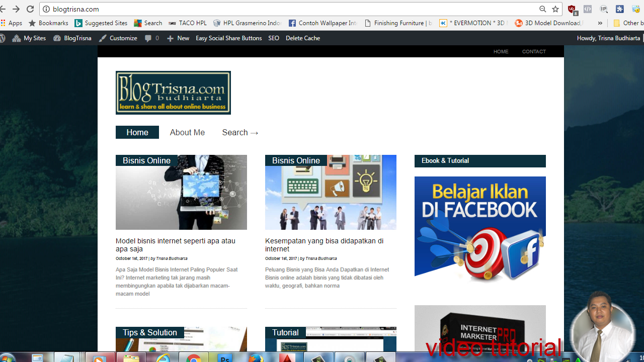The image size is (644, 362).
Task: Bookmark this page with the star icon
Action: (555, 9)
